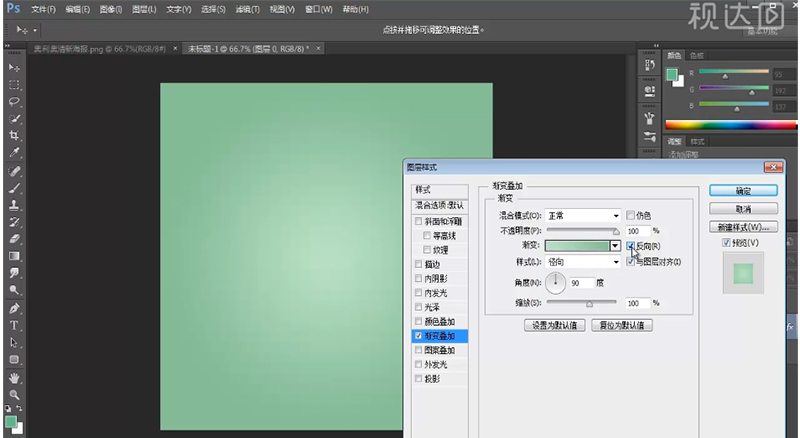800x438 pixels.
Task: Open the 混合模式 blend mode dropdown
Action: pos(583,215)
